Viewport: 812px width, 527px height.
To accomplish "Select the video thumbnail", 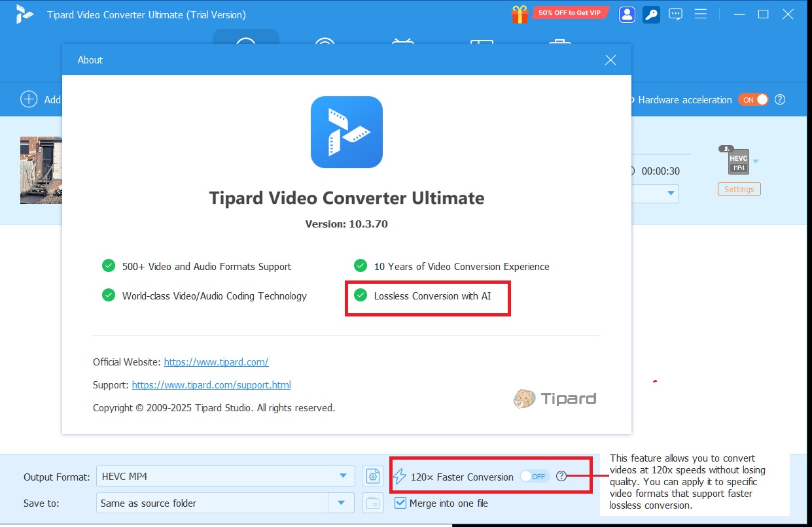I will click(x=41, y=170).
